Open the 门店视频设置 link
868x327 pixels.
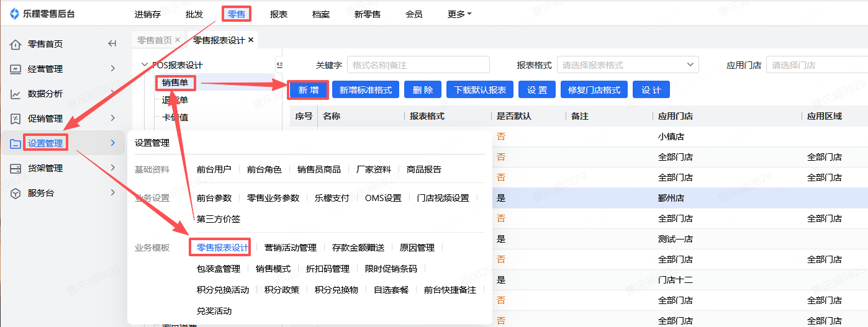tap(443, 198)
